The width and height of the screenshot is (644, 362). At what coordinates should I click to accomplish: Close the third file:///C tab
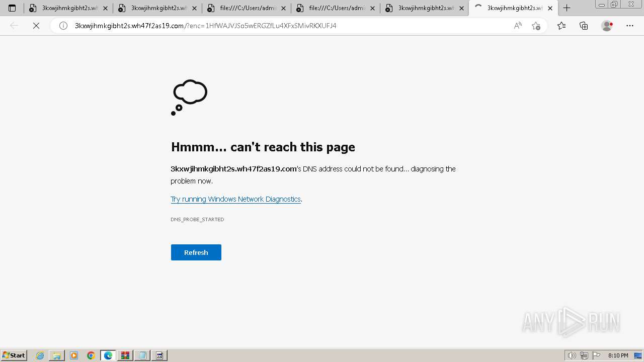283,8
